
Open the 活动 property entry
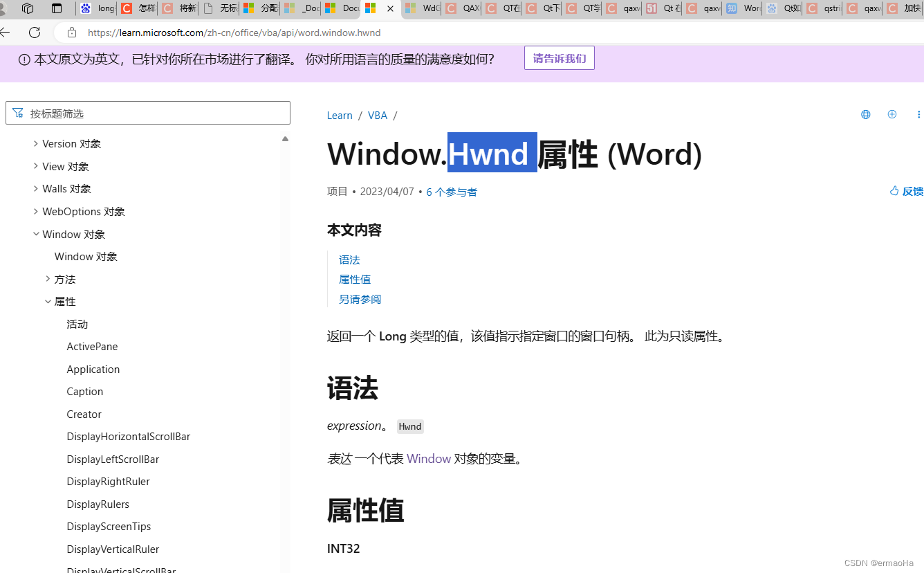click(x=77, y=324)
